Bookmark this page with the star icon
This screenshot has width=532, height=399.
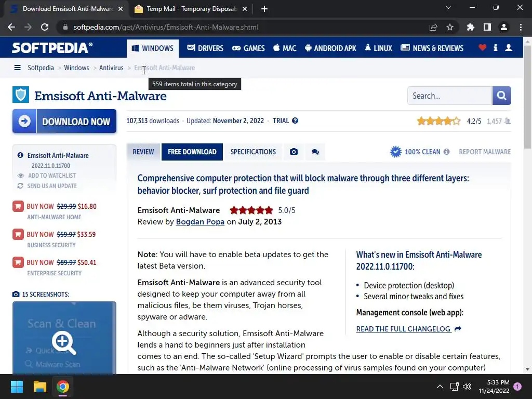pos(450,27)
